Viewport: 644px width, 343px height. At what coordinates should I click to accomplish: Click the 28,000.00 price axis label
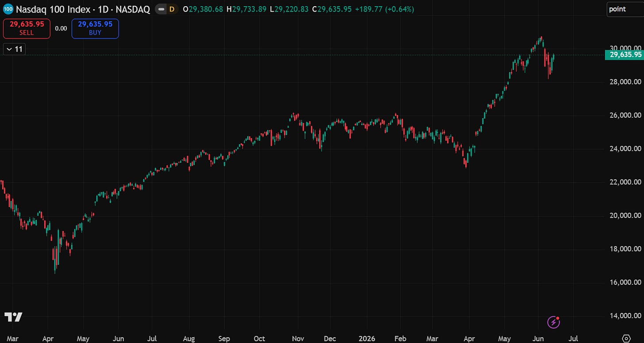coord(625,82)
